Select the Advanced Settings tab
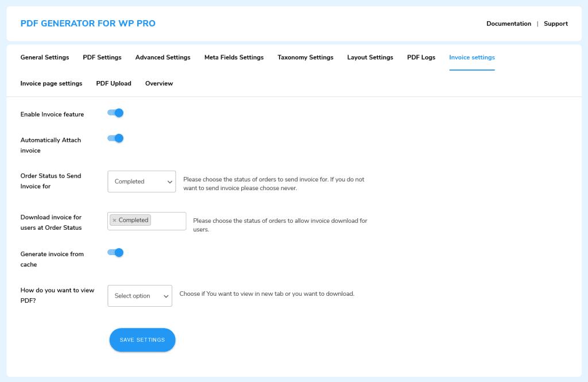Image resolution: width=588 pixels, height=382 pixels. click(163, 57)
